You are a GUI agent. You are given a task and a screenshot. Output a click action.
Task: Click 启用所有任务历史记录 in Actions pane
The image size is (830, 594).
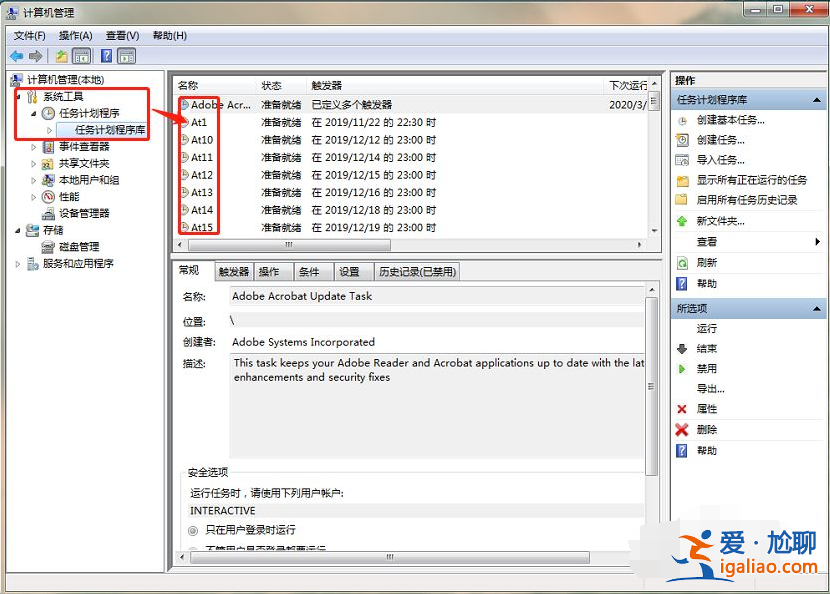[x=747, y=200]
